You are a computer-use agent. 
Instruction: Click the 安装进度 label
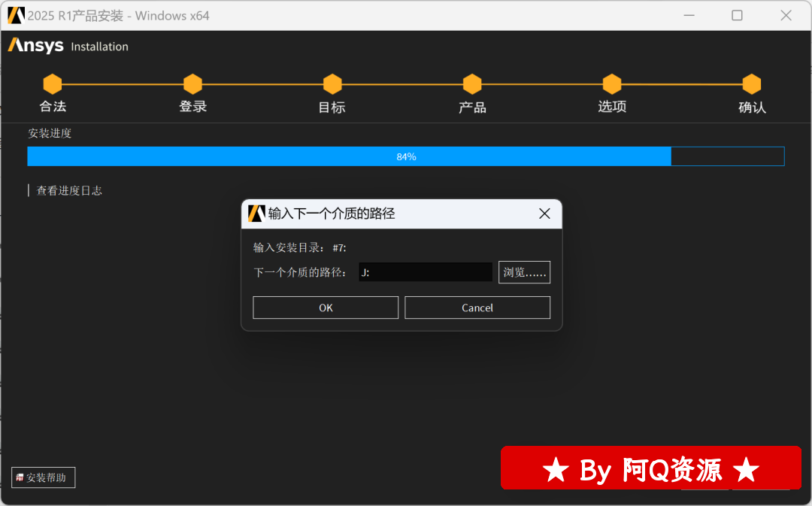tap(50, 133)
